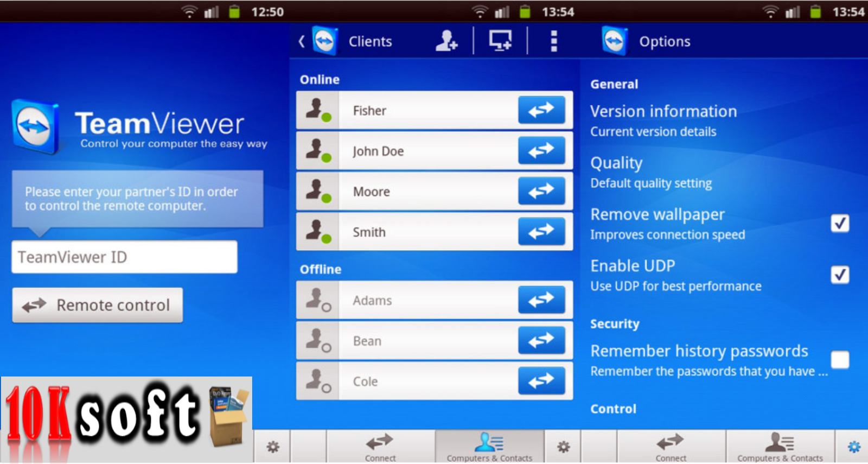Switch to Computers & Contacts tab in Options screen

[780, 447]
